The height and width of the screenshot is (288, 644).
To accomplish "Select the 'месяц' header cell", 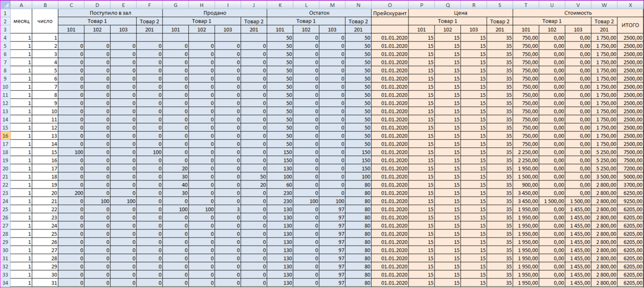I will [21, 21].
